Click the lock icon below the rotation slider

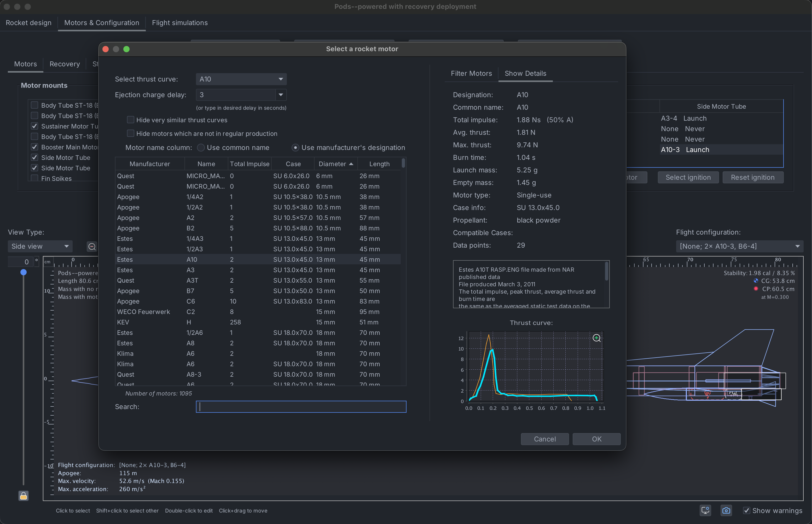tap(23, 496)
